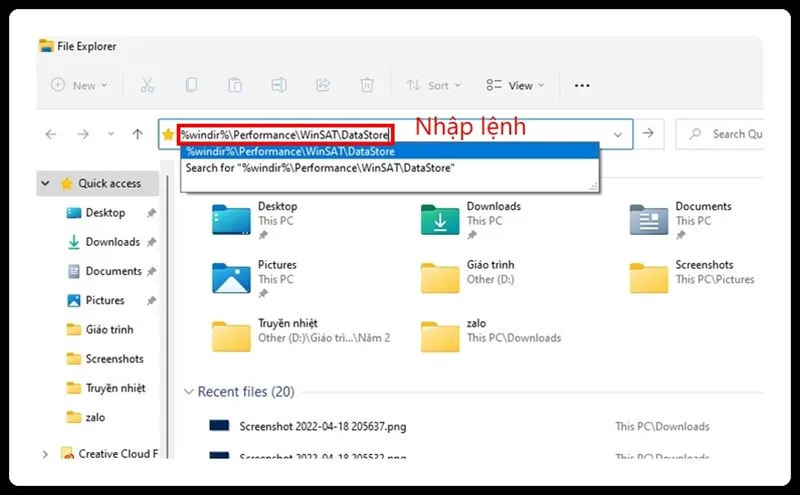Go back with the left arrow
This screenshot has height=495, width=800.
51,134
